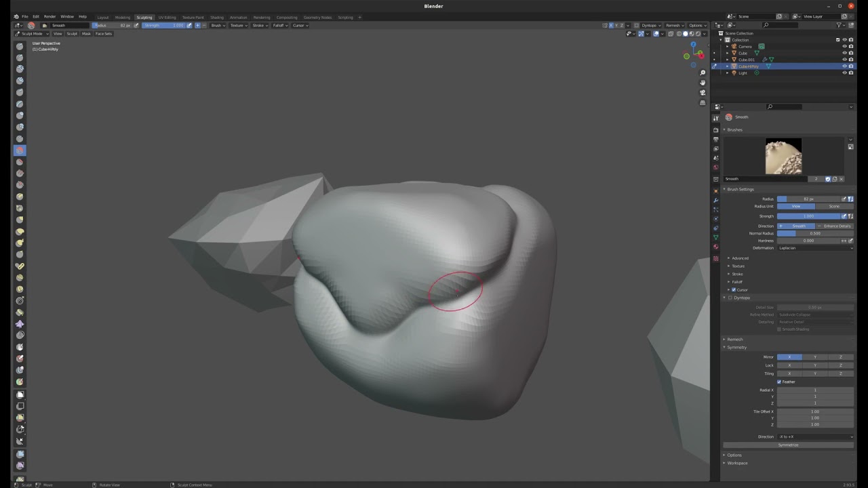Screen dimensions: 868x488
Task: Open the Physics properties tab
Action: pyautogui.click(x=715, y=219)
